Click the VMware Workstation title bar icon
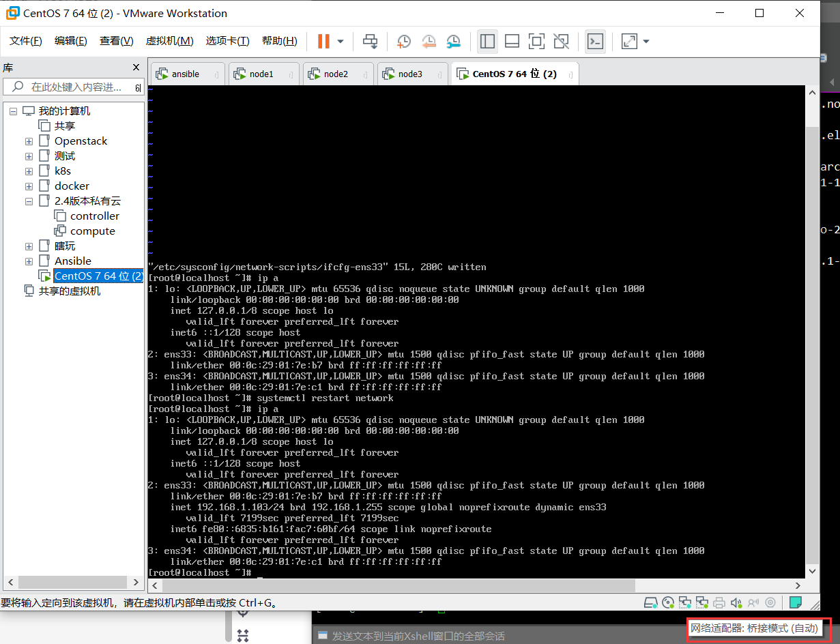The width and height of the screenshot is (840, 644). [12, 13]
